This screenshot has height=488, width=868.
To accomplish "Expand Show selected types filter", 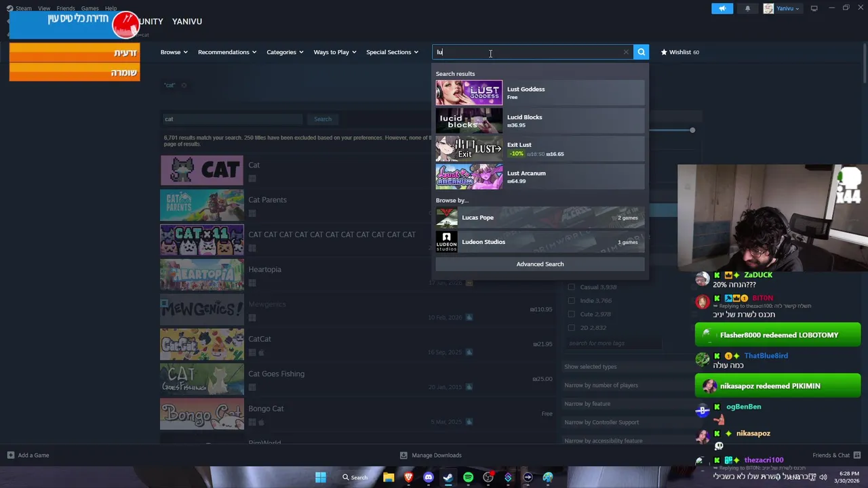I will tap(591, 367).
